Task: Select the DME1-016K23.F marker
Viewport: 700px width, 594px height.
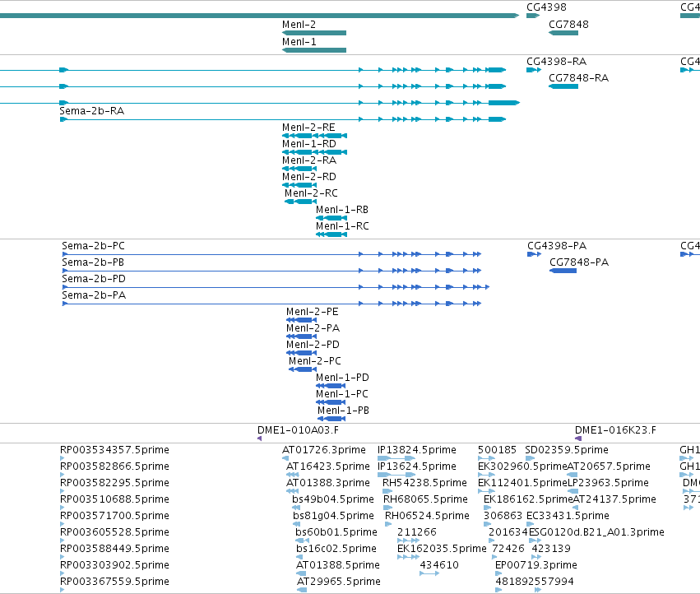Action: pos(578,439)
